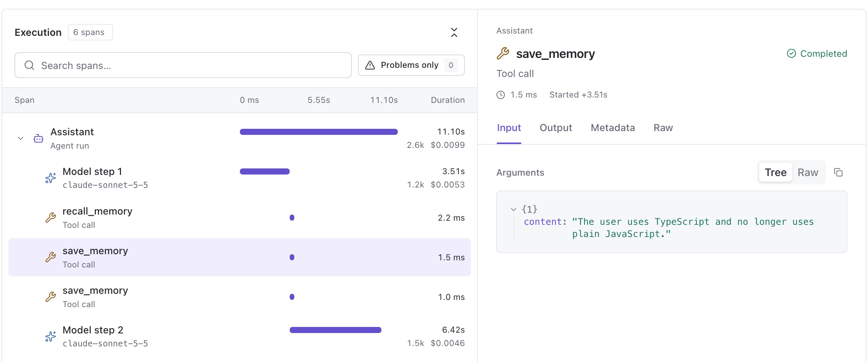Select the recall_memory tool call span
This screenshot has width=868, height=362.
pyautogui.click(x=239, y=218)
